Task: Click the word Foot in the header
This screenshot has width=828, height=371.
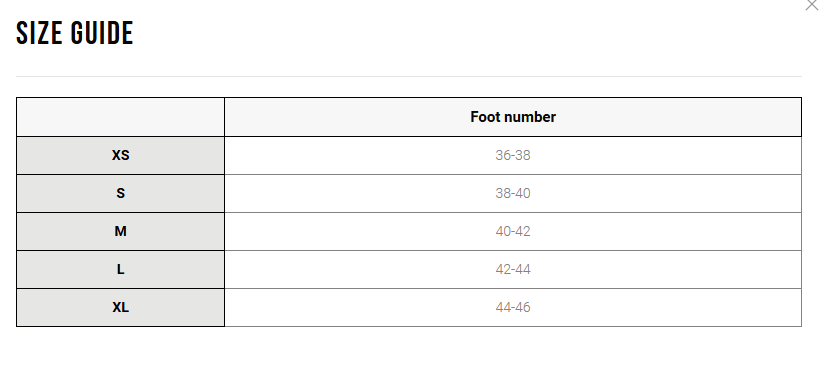Action: [483, 117]
